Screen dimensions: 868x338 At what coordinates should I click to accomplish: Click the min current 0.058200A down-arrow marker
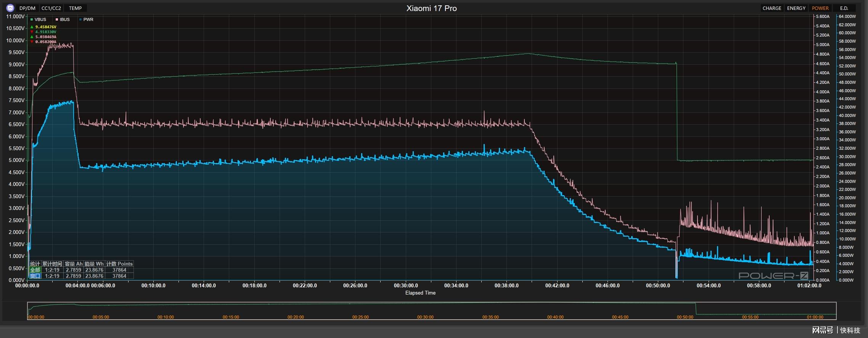[x=32, y=42]
